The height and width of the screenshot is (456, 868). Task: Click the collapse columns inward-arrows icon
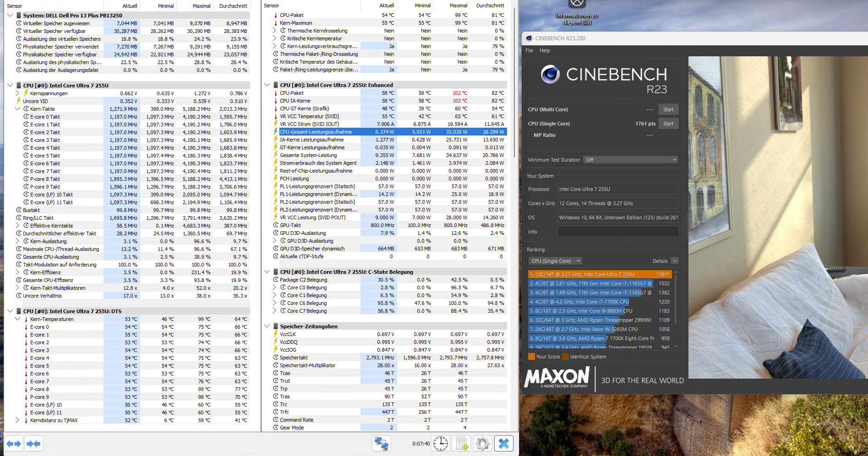[33, 444]
